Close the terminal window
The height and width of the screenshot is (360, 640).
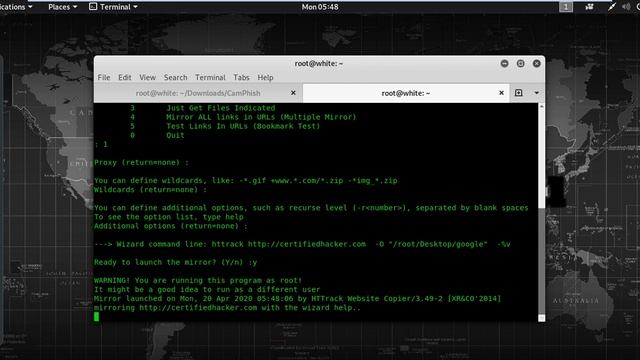pos(536,64)
